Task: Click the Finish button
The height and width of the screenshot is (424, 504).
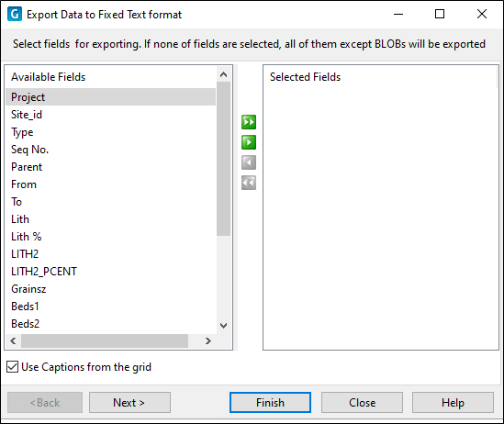Action: 270,403
